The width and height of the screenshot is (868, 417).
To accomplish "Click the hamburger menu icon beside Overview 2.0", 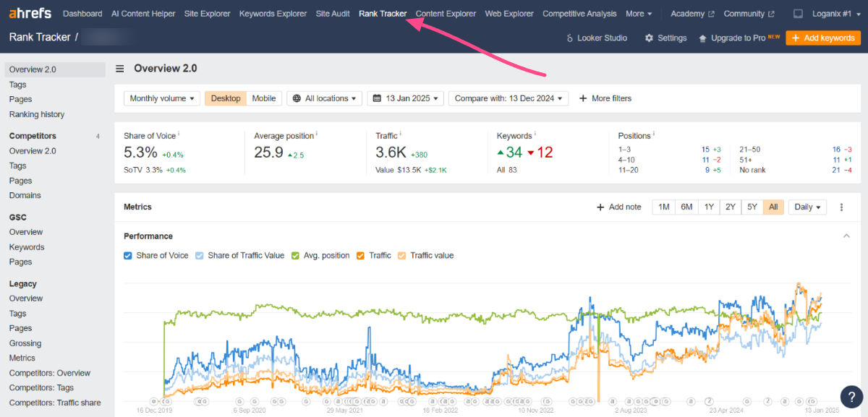I will click(120, 69).
